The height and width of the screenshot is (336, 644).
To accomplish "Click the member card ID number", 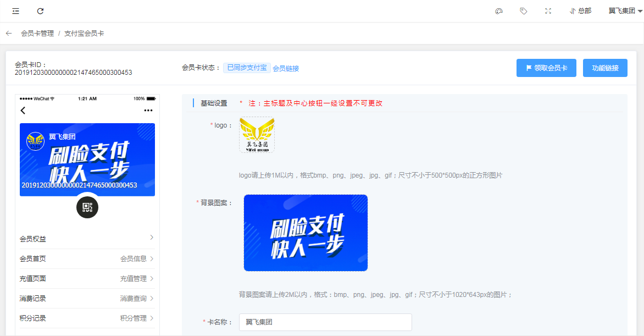I will click(74, 73).
